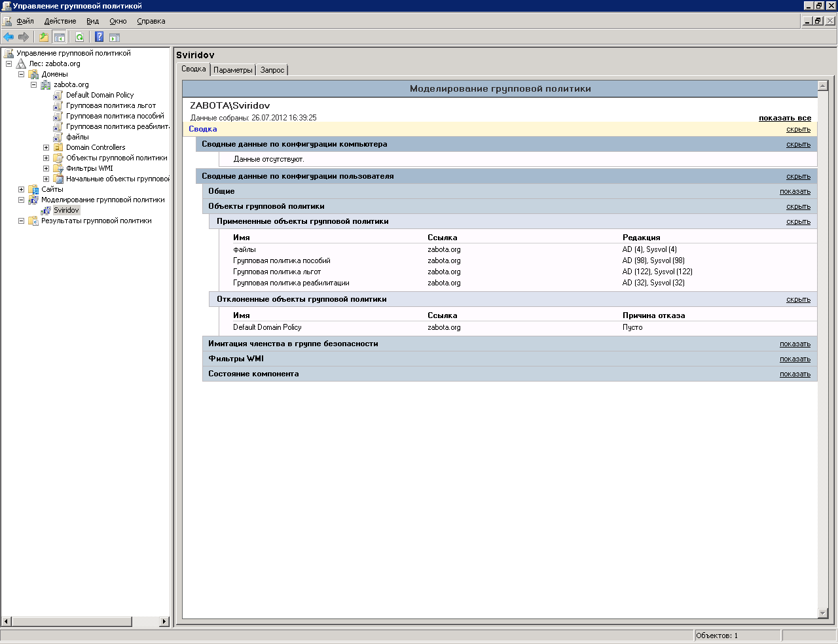Click the Show/Hide action pane icon
Image resolution: width=838 pixels, height=644 pixels.
tap(115, 37)
